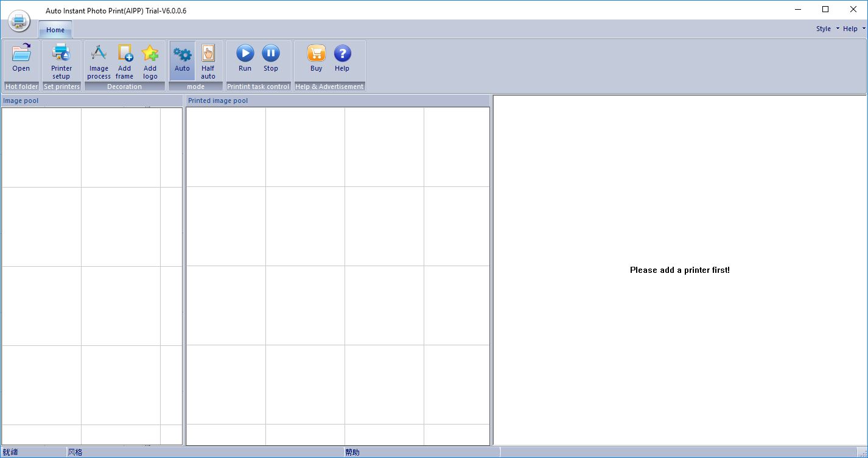Click the Run print task icon

pos(245,58)
